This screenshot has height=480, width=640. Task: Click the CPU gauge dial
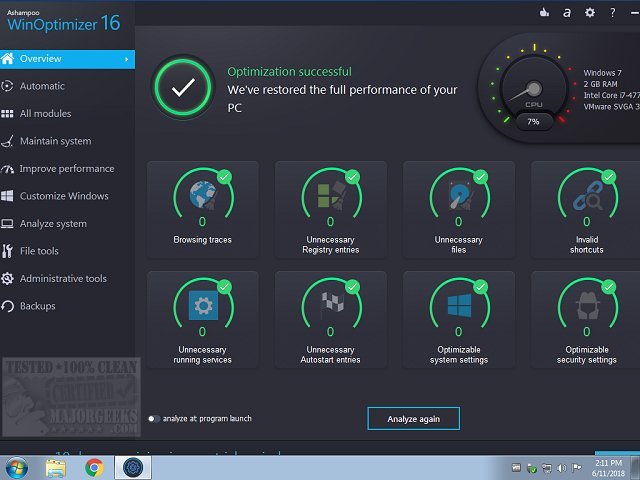(x=533, y=88)
